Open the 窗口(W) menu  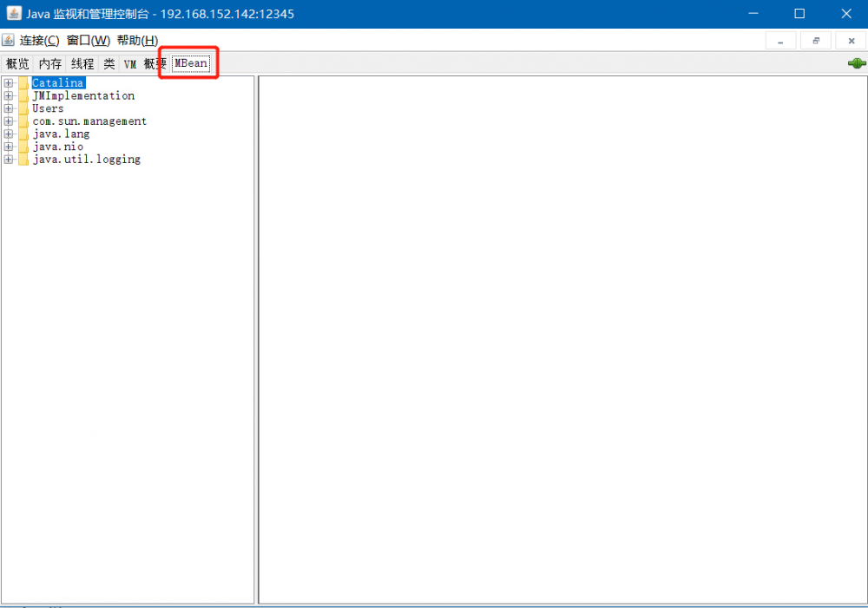[x=87, y=40]
